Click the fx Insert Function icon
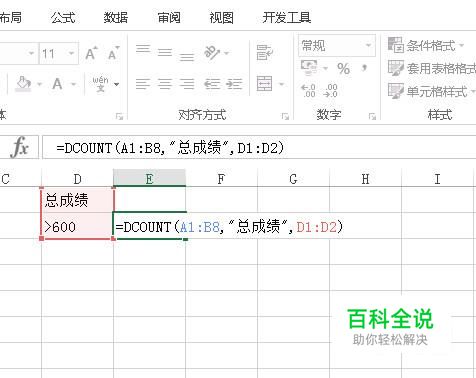This screenshot has width=476, height=378. [x=20, y=147]
